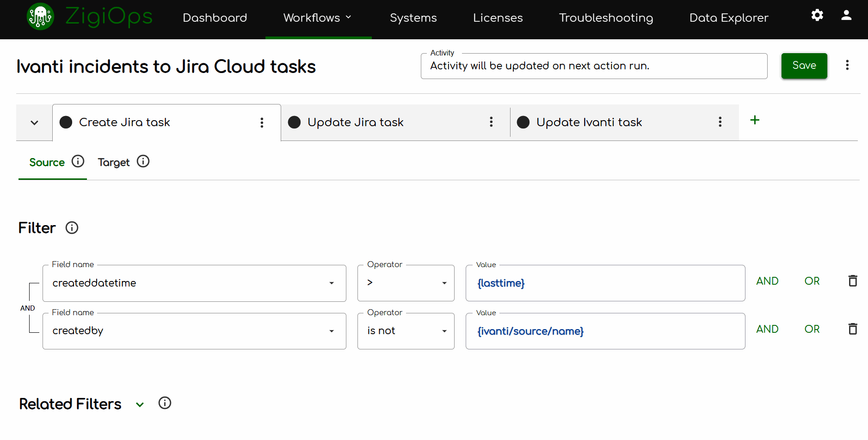Show info tooltip next to Filter heading

(72, 228)
